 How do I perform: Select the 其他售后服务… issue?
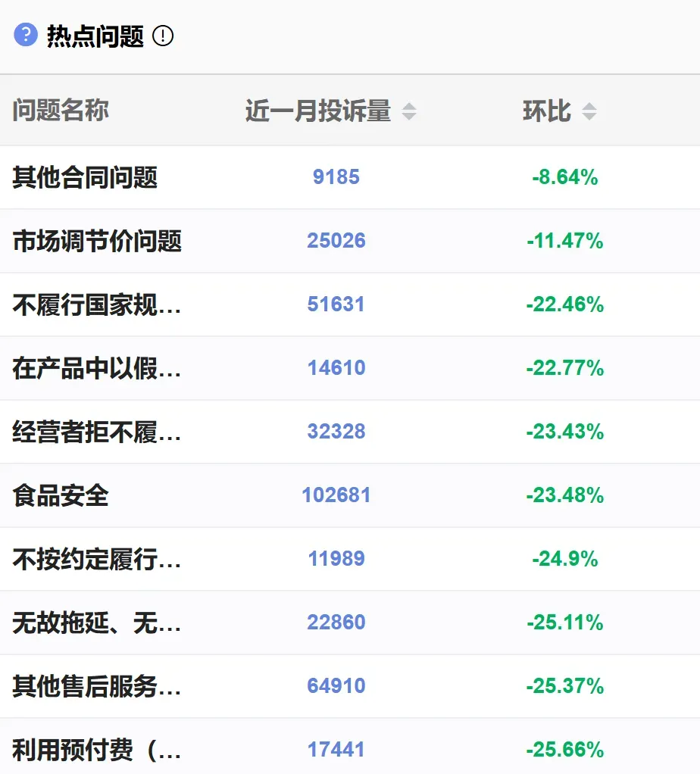[x=97, y=687]
